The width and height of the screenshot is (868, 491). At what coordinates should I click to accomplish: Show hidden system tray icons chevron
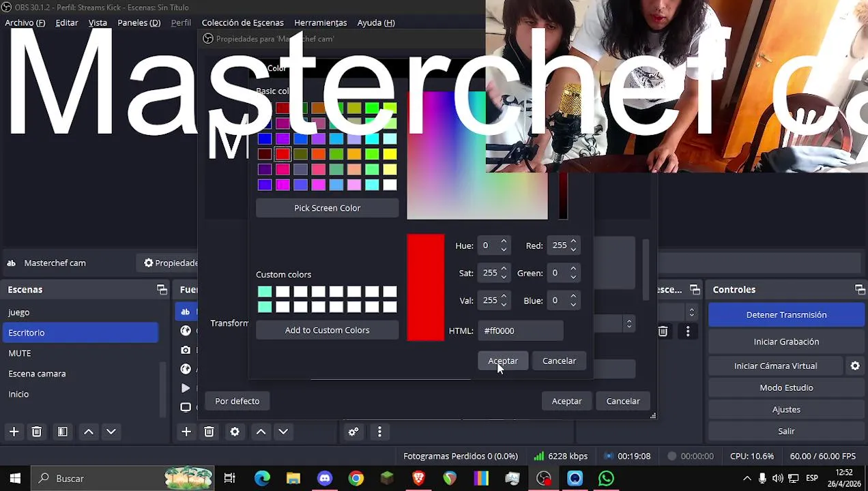click(x=747, y=479)
